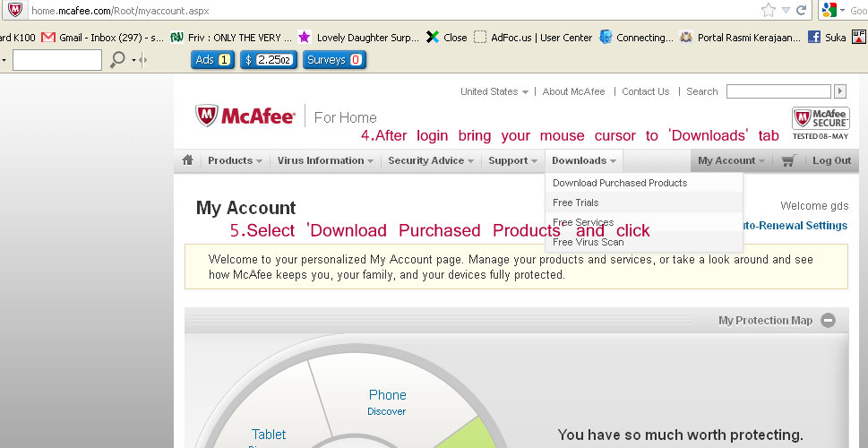Expand the My Account menu
The width and height of the screenshot is (868, 448).
[x=731, y=160]
